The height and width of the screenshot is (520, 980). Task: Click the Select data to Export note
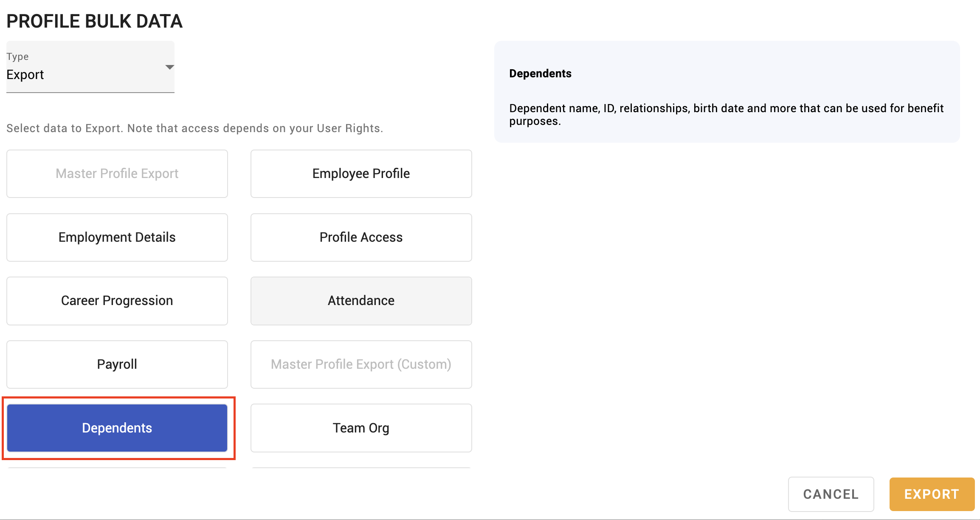[195, 128]
